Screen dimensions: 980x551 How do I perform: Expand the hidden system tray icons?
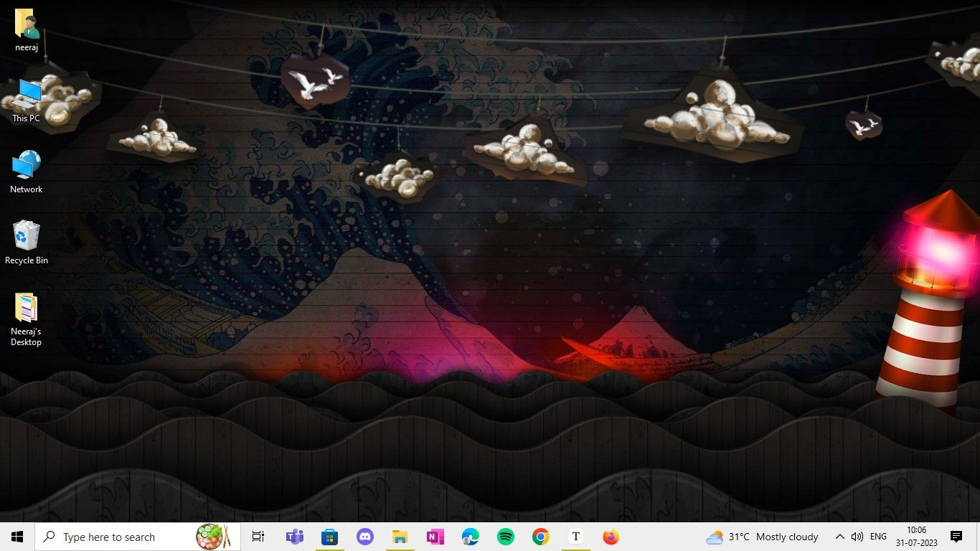pyautogui.click(x=839, y=537)
